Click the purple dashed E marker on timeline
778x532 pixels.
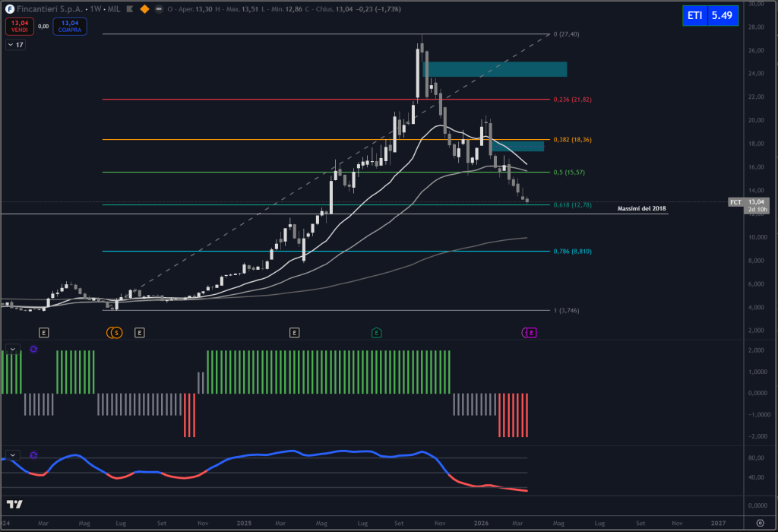click(x=530, y=332)
